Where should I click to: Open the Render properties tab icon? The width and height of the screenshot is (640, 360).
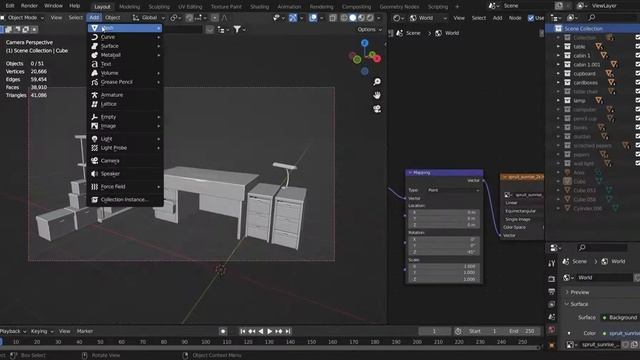(552, 279)
